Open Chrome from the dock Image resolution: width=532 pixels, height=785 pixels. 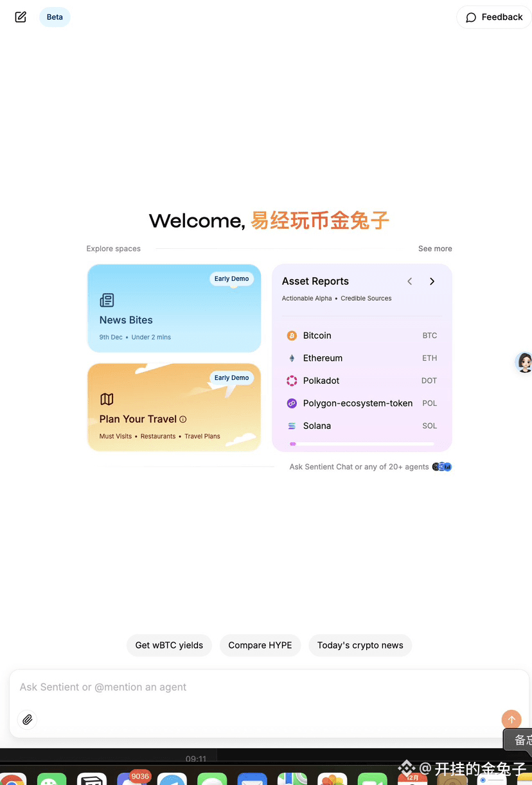coord(13,779)
